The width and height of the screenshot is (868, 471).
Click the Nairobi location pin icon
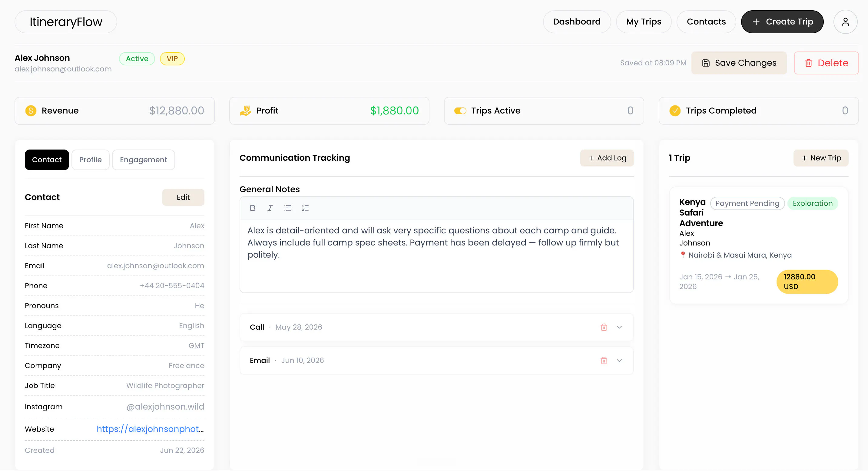point(683,255)
